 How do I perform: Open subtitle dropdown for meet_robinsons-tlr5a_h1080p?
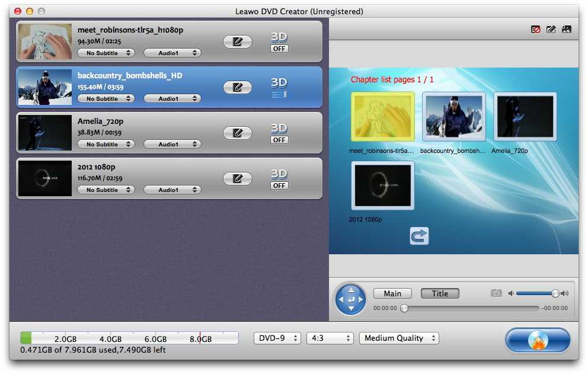106,53
